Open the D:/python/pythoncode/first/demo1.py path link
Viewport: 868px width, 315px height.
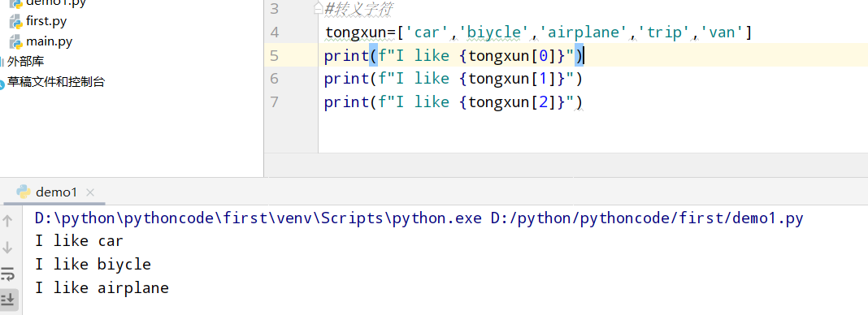coord(647,219)
